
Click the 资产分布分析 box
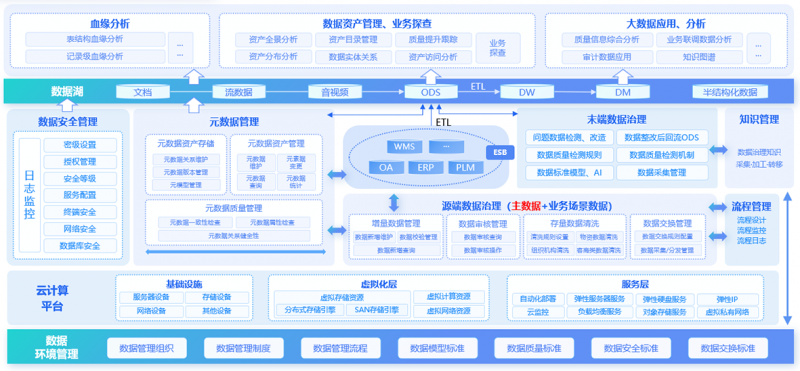coord(273,57)
